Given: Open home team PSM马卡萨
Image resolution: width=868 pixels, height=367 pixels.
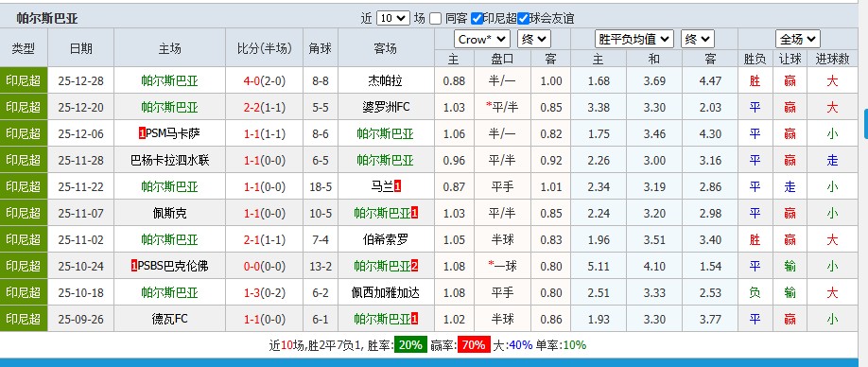Looking at the screenshot, I should [173, 133].
